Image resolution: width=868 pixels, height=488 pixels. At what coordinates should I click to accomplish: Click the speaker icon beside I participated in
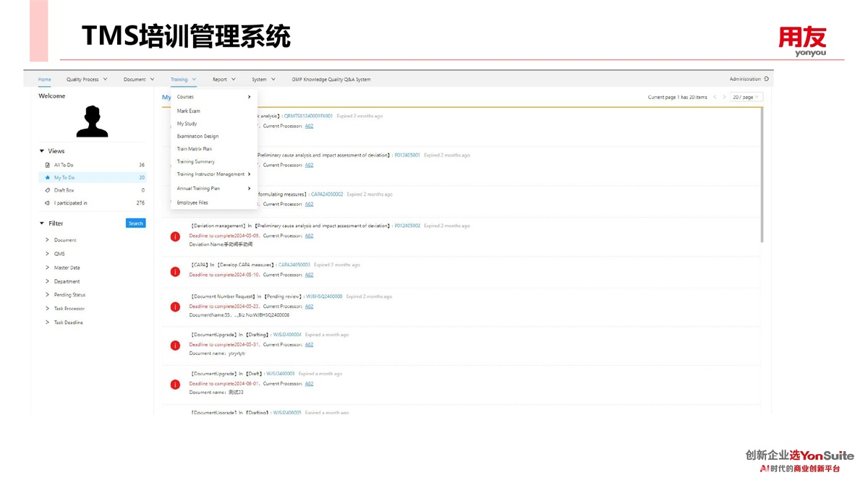(48, 203)
